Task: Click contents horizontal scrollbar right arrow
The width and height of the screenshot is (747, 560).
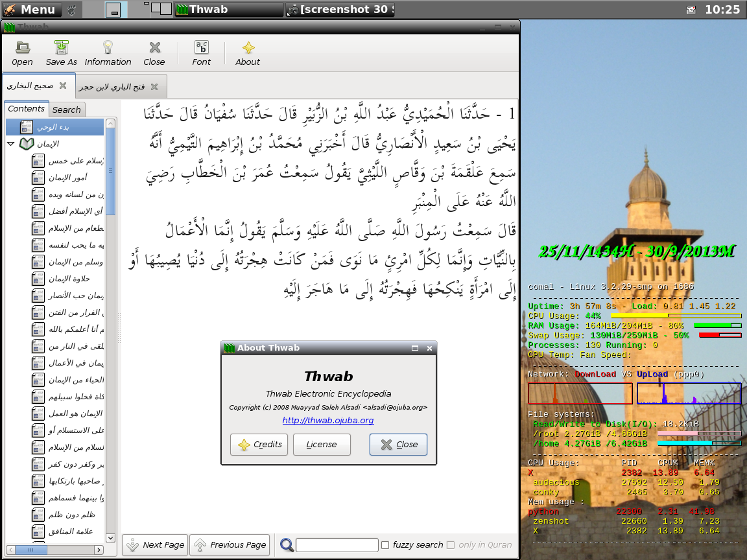Action: (99, 550)
